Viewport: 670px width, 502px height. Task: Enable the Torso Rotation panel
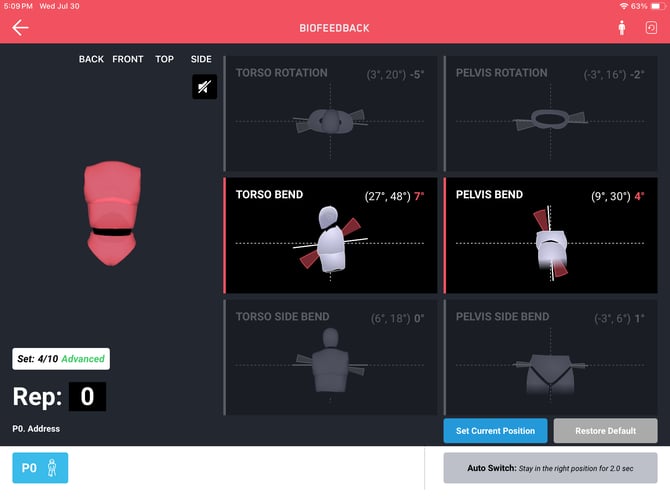pyautogui.click(x=331, y=113)
